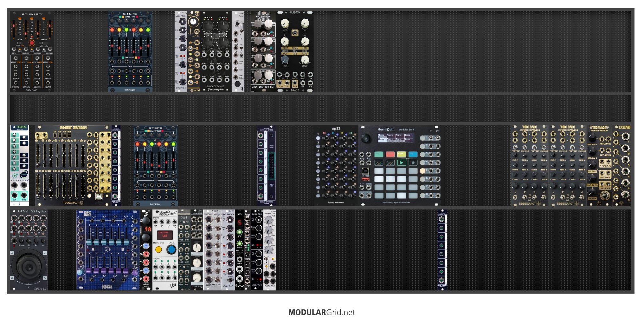644x319 pixels.
Task: Click the Hermod+ black encoder knob
Action: tap(366, 138)
